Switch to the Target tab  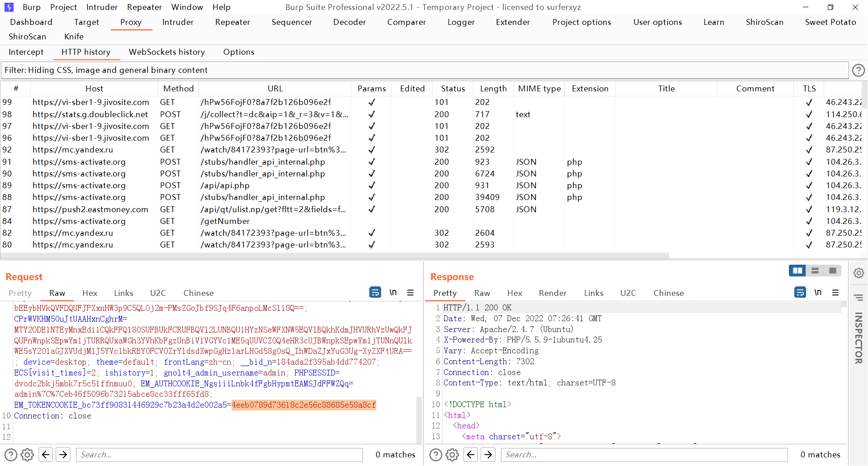pos(86,22)
